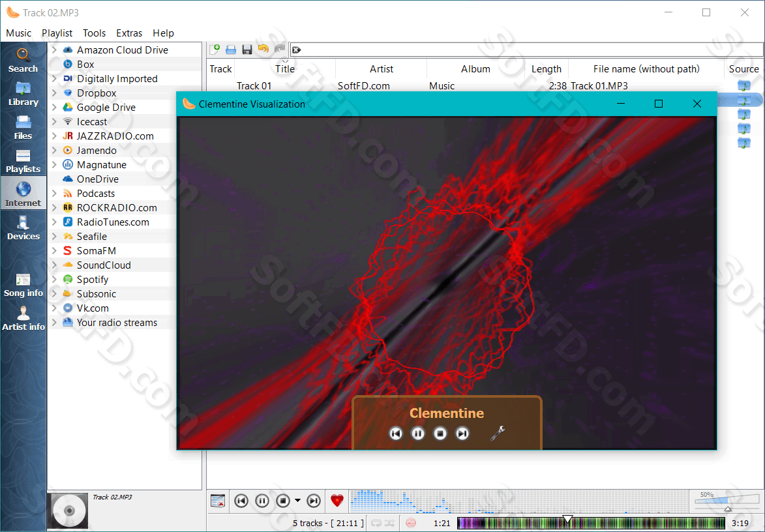Click the Source column header
The width and height of the screenshot is (765, 532).
point(743,68)
